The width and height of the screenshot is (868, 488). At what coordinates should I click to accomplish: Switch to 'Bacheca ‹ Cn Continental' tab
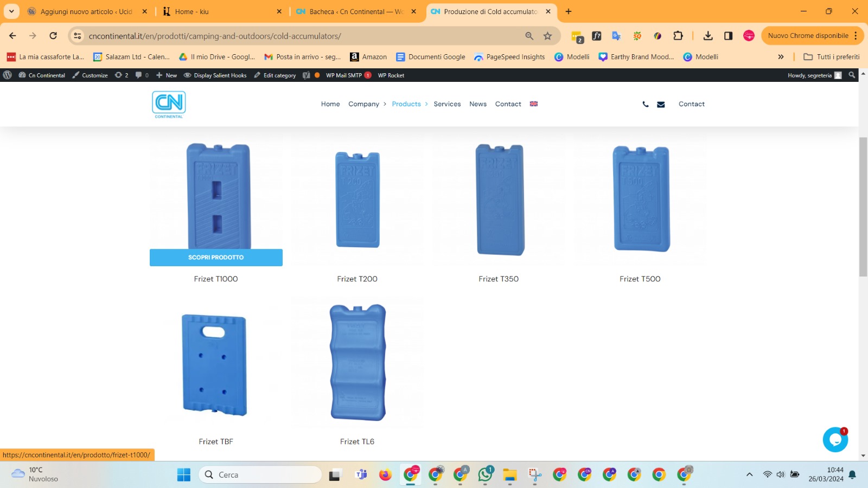[357, 11]
